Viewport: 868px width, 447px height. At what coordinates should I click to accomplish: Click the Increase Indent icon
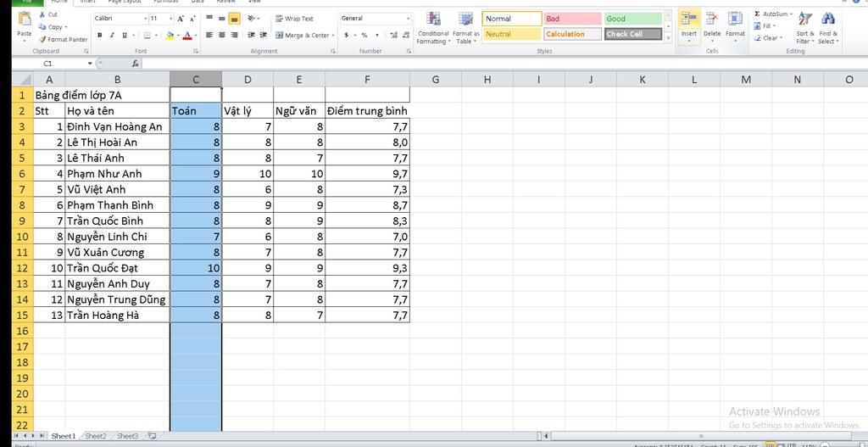pos(263,35)
